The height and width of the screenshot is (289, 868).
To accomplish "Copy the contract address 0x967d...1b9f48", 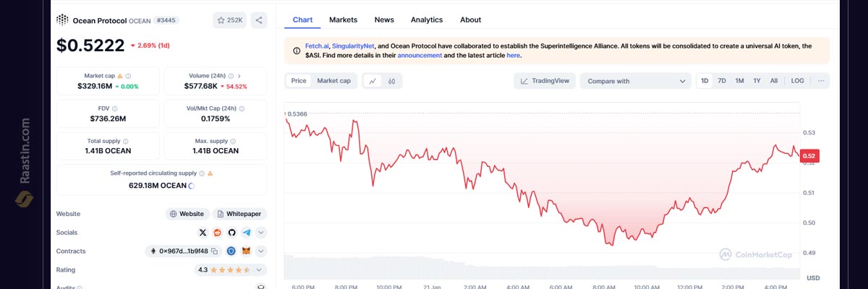I will pos(215,251).
